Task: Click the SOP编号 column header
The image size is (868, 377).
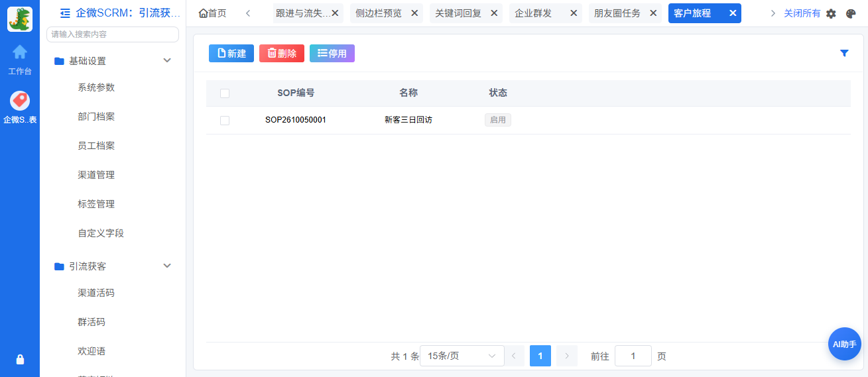Action: pyautogui.click(x=296, y=93)
